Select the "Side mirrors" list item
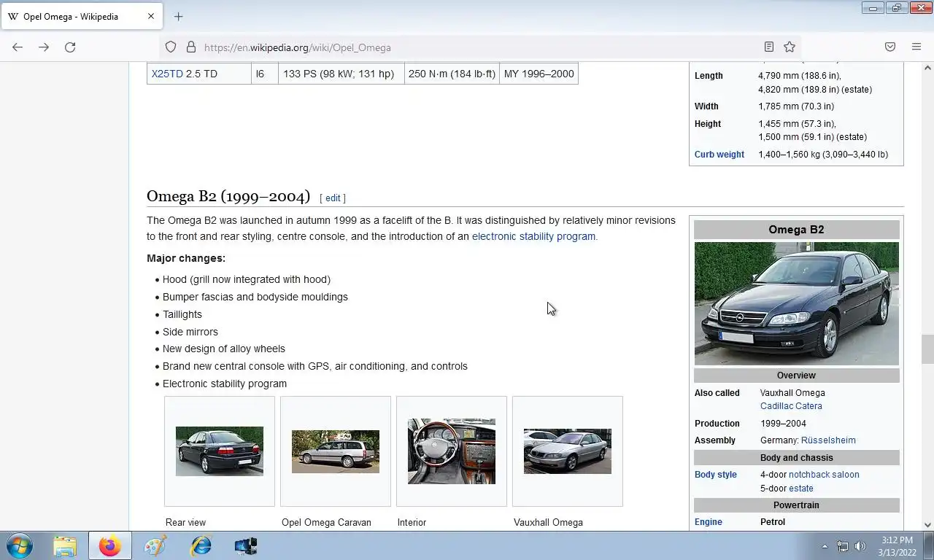Viewport: 934px width, 560px height. [x=190, y=332]
